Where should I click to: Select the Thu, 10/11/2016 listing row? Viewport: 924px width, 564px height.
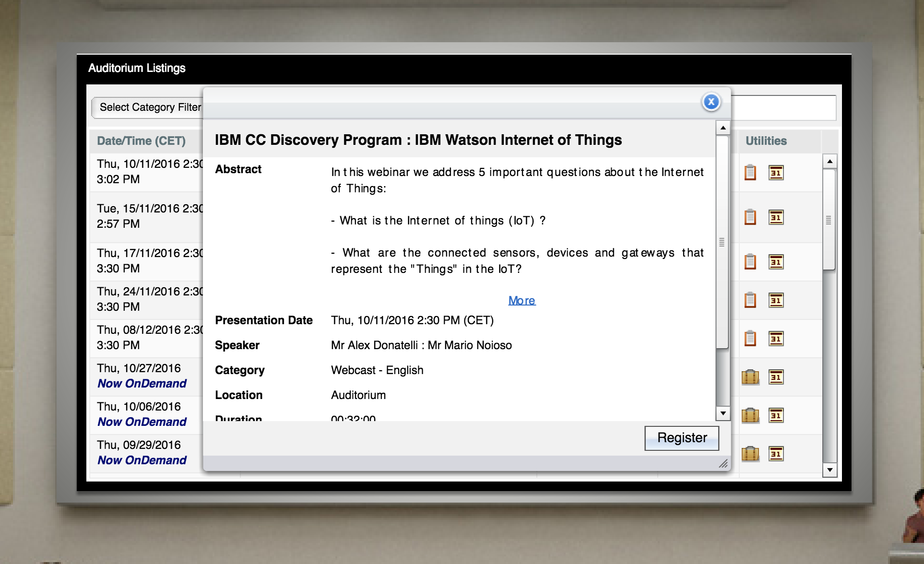click(146, 172)
